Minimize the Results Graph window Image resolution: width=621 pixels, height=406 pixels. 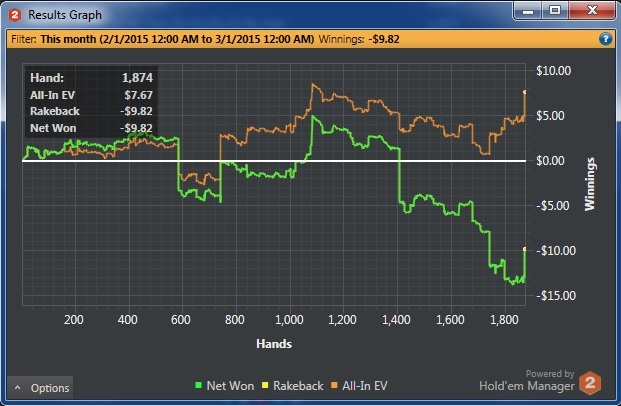pyautogui.click(x=528, y=11)
